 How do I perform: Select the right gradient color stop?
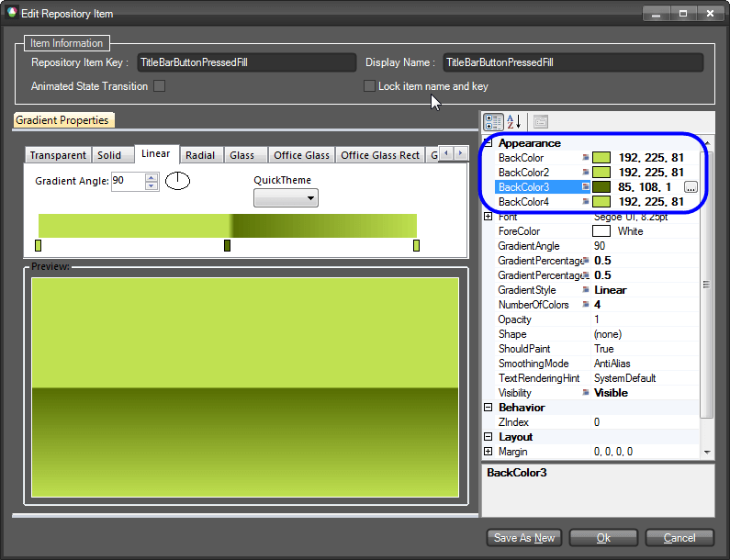coord(416,245)
